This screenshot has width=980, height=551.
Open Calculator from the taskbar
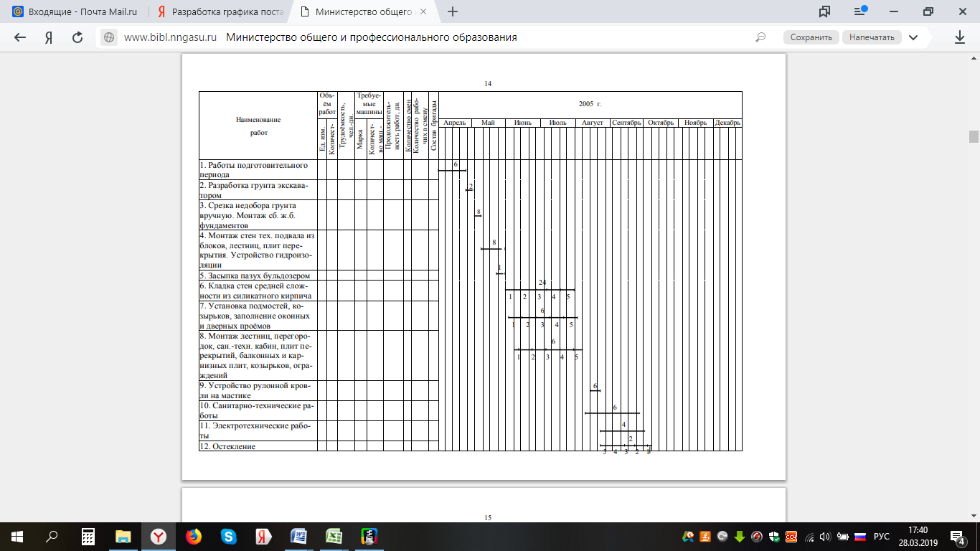point(88,536)
